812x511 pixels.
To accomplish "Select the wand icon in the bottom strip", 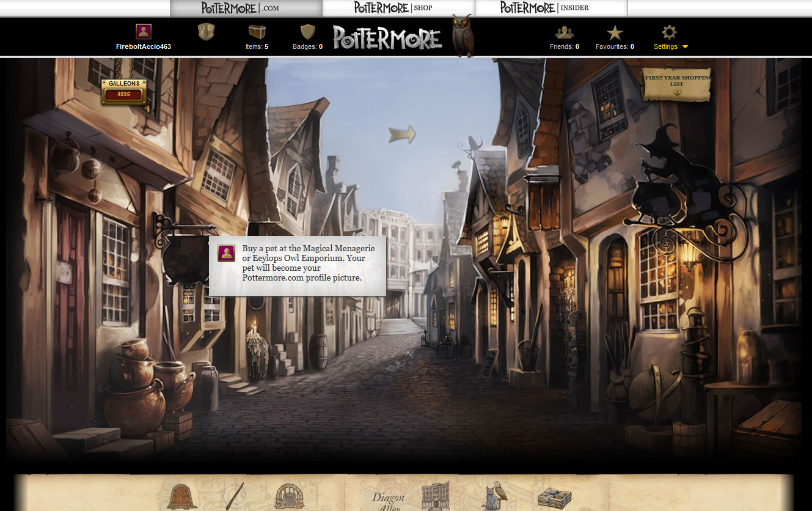I will tap(234, 496).
